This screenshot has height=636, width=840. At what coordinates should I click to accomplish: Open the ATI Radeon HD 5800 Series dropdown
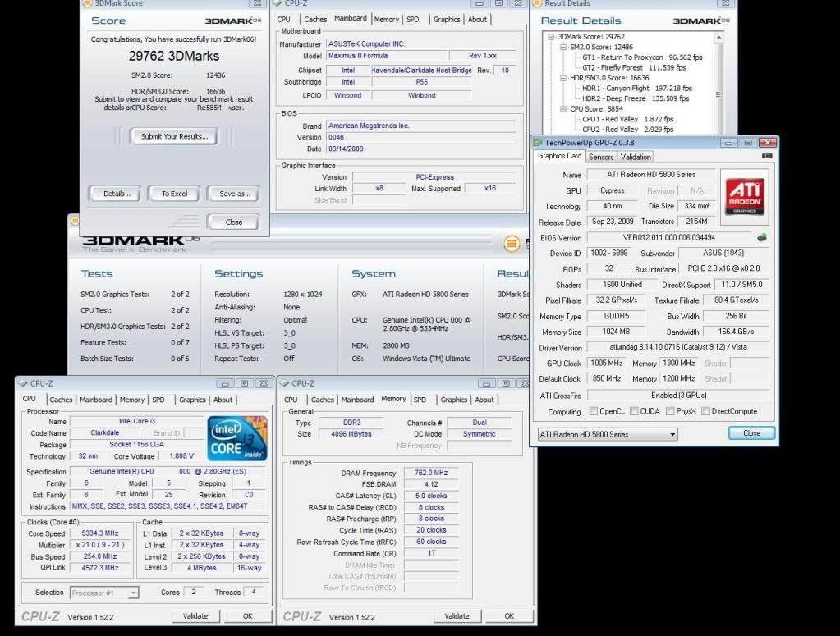click(x=608, y=434)
